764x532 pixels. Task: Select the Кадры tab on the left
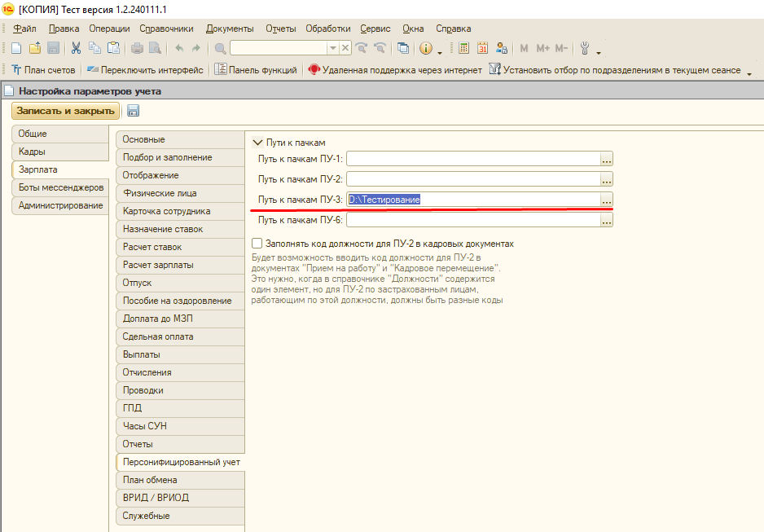coord(33,152)
